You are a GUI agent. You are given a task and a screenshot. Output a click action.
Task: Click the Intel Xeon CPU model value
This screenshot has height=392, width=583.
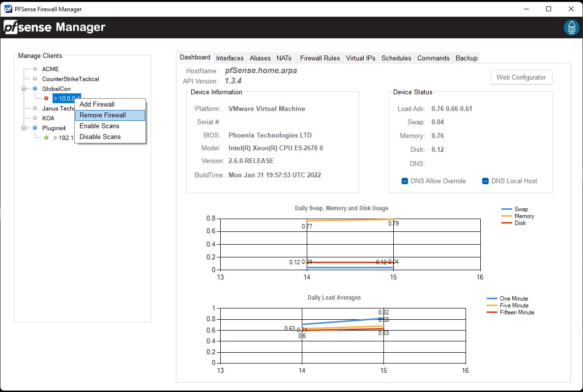[275, 148]
